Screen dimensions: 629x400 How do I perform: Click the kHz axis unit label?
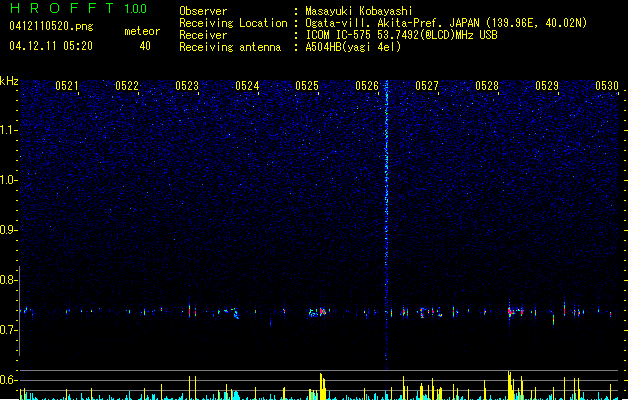pos(9,81)
